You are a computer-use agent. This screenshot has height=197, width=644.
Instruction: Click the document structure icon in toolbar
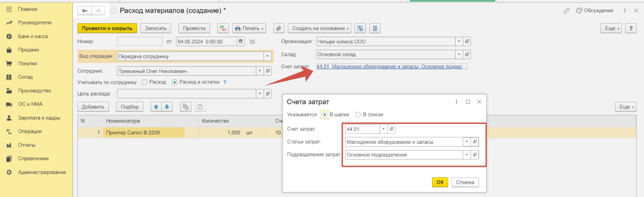coord(360,28)
